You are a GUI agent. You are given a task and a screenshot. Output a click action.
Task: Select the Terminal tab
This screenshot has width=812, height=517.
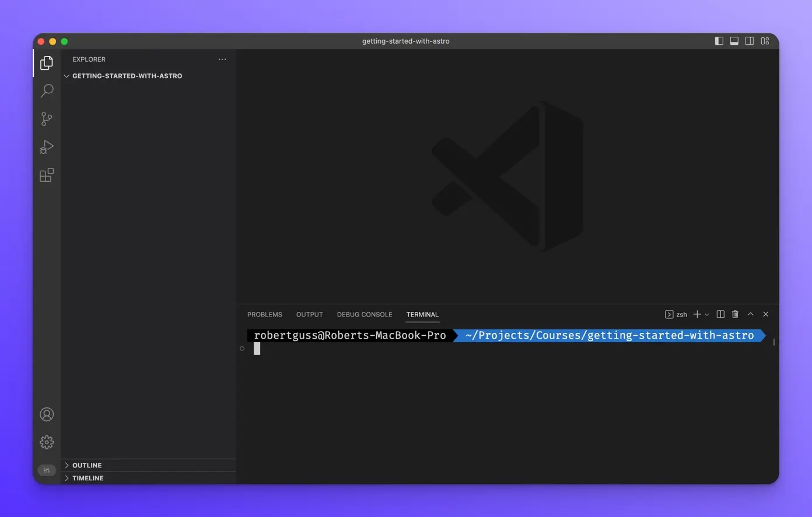point(422,314)
